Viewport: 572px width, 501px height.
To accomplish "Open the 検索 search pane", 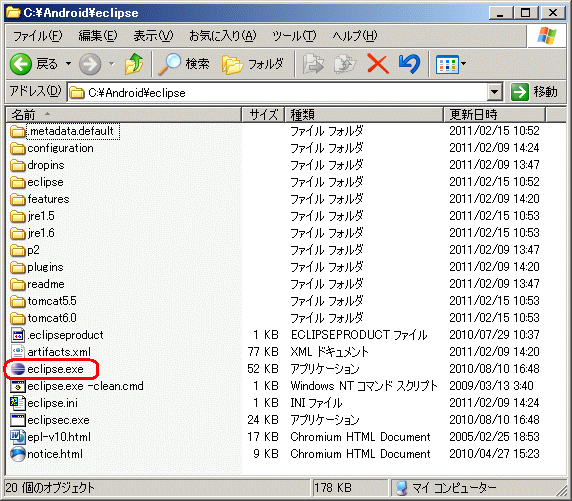I will tap(184, 64).
